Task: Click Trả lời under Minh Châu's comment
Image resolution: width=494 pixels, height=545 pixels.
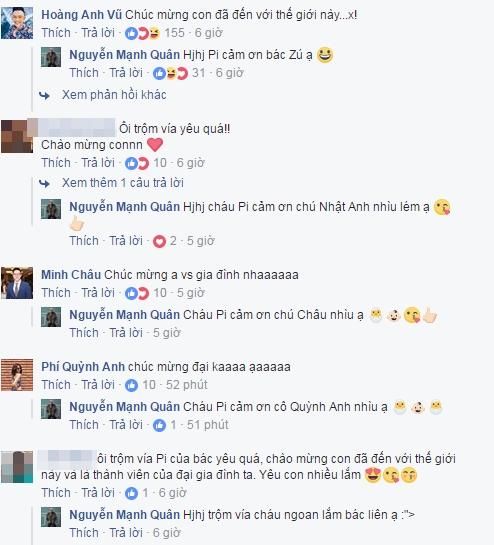Action: tap(98, 293)
